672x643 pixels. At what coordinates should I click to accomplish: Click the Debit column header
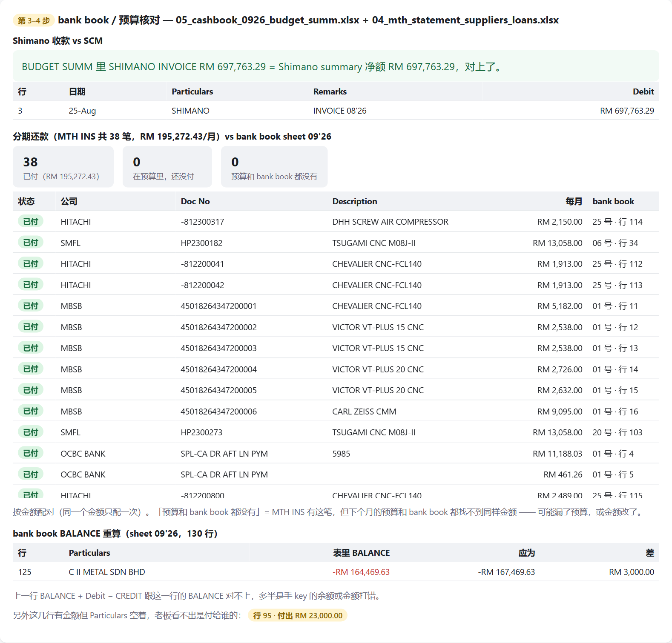click(643, 91)
